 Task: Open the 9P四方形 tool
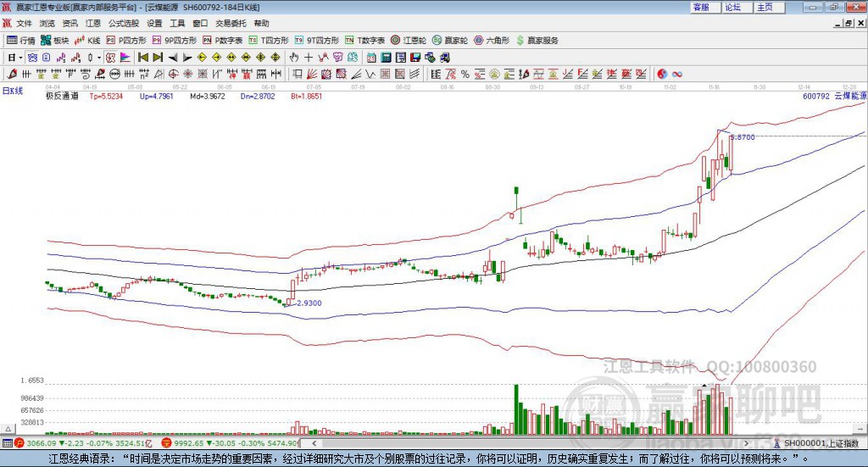point(175,41)
